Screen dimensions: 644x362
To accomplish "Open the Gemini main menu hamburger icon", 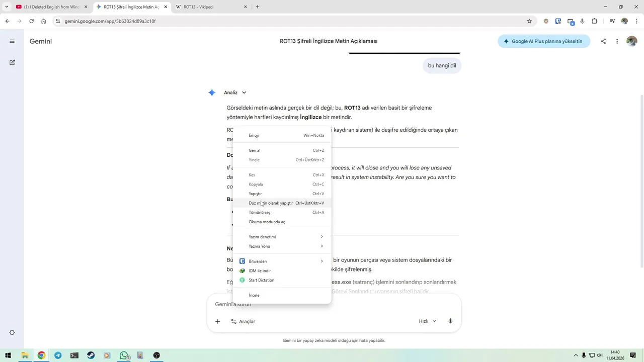I will (x=12, y=41).
